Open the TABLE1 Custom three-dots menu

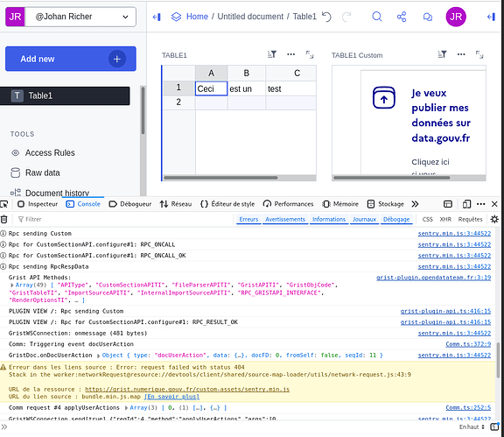click(x=461, y=54)
